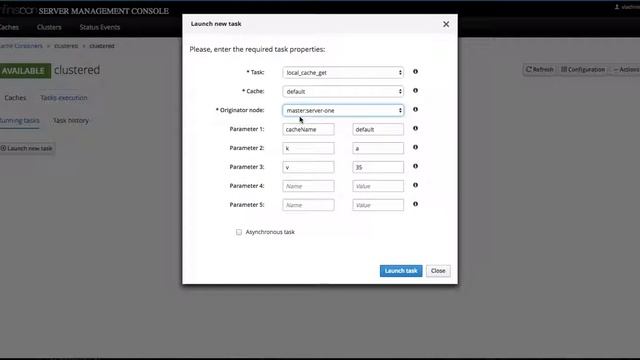Enable the Asynchronous task checkbox

[239, 232]
